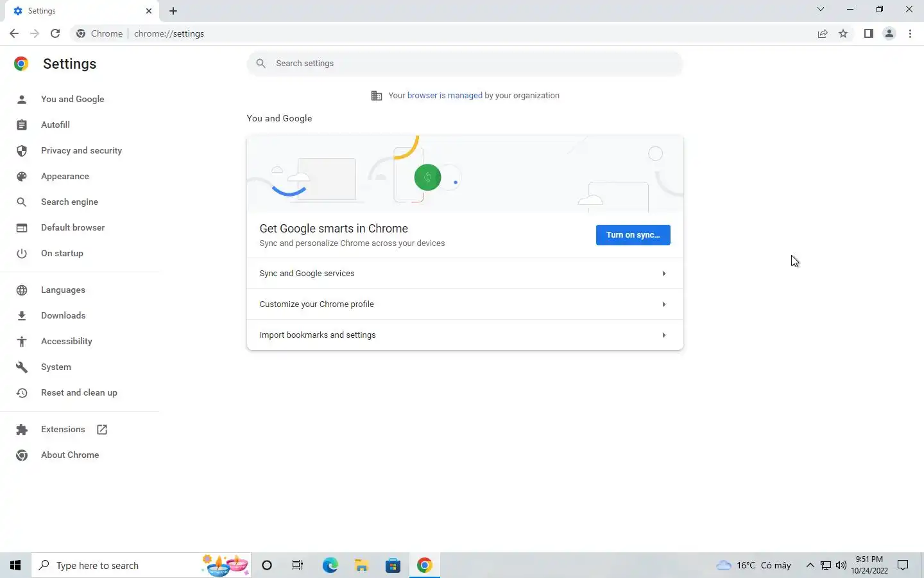Click the Reset and clean up icon
The width and height of the screenshot is (924, 578).
(22, 392)
